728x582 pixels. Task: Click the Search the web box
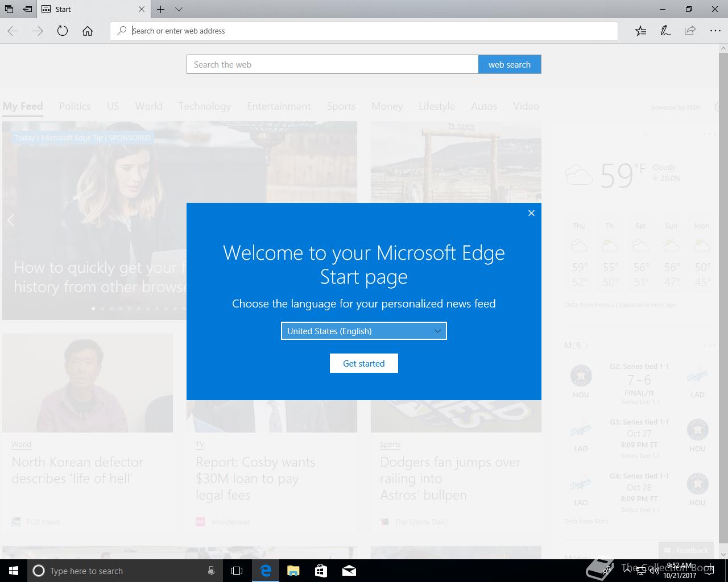(x=333, y=64)
